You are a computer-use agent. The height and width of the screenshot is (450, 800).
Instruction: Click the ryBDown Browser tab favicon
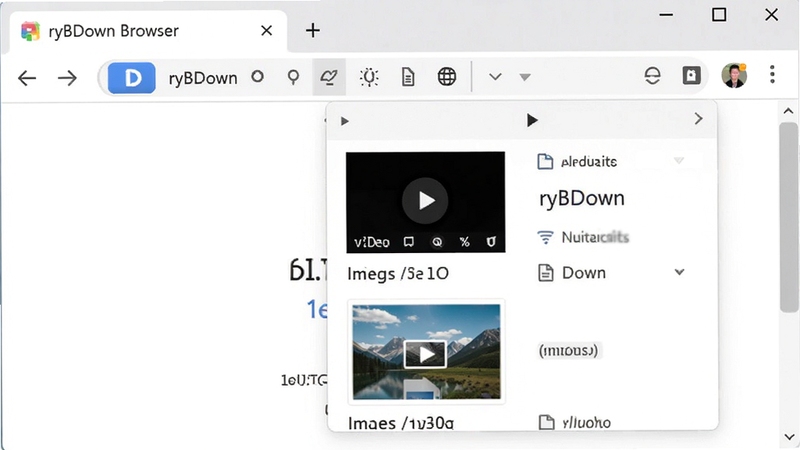(30, 31)
